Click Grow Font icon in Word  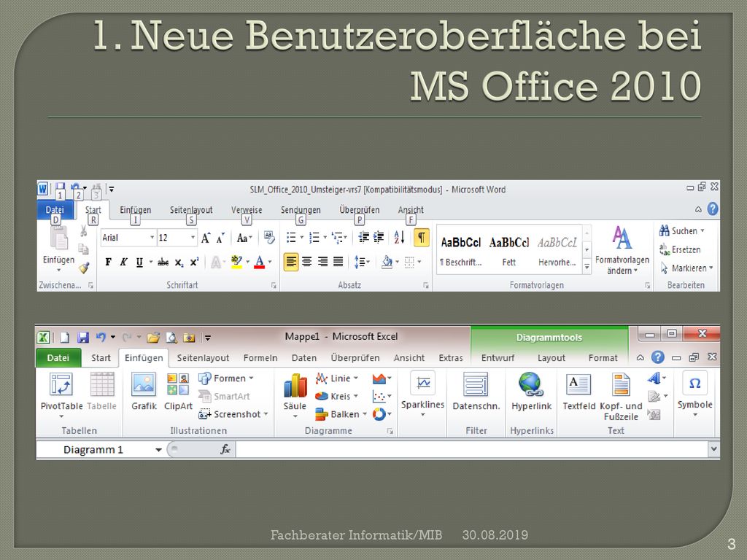point(205,238)
